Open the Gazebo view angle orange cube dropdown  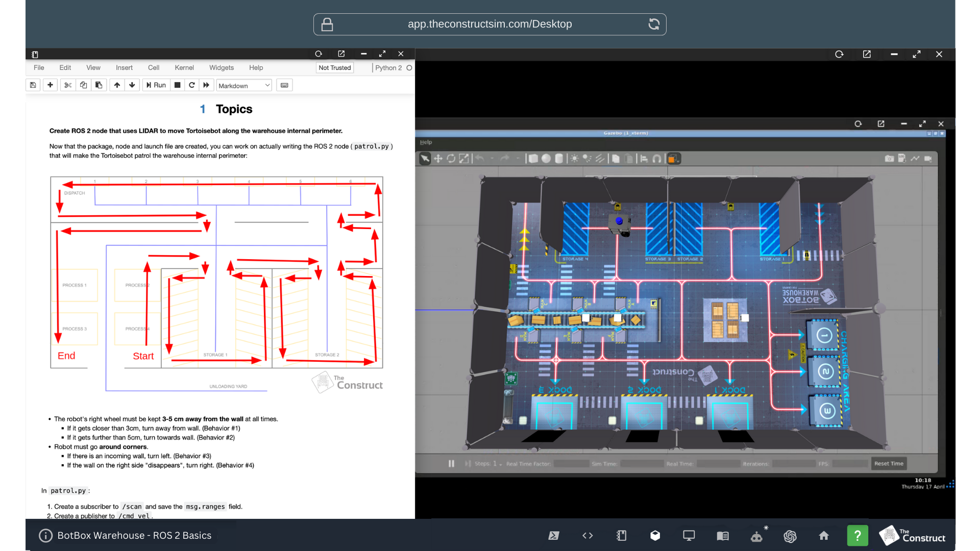673,159
